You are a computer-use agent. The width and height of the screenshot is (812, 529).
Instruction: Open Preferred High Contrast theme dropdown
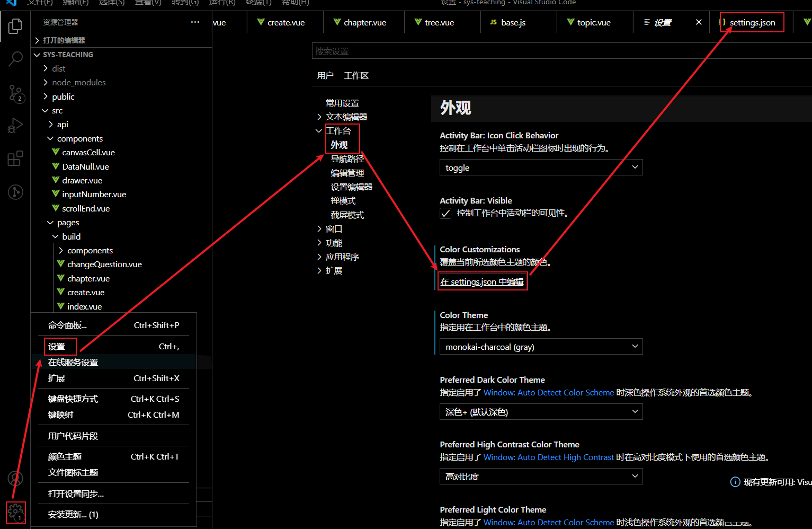pos(541,477)
